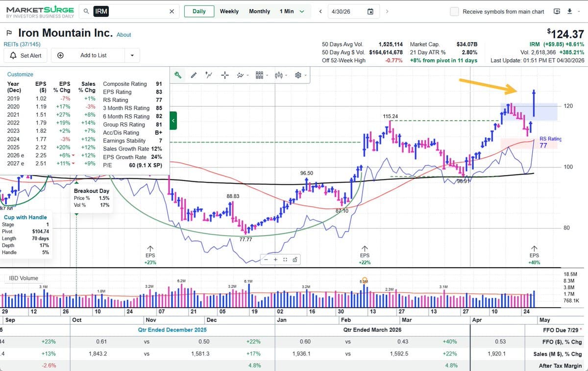
Task: Click the candlestick chart style icon
Action: click(279, 75)
